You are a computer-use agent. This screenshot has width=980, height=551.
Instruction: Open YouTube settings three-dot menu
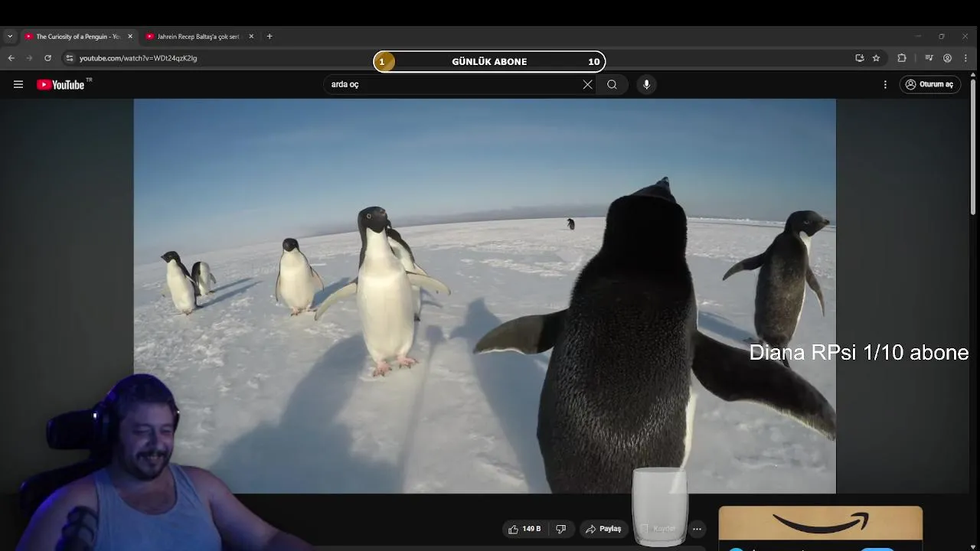tap(885, 85)
